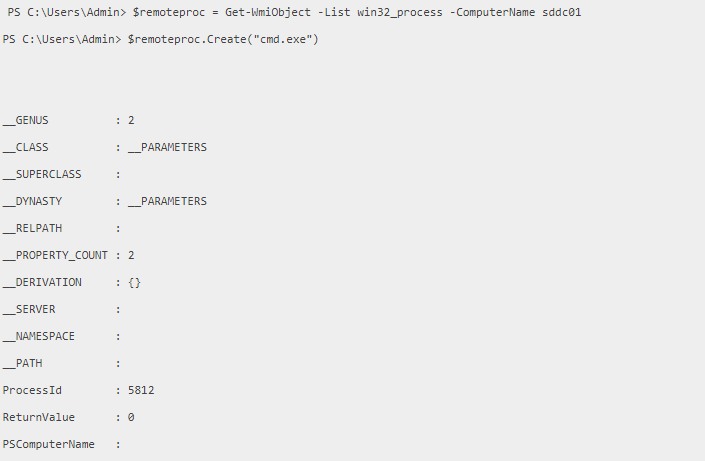Image resolution: width=705 pixels, height=461 pixels.
Task: Click the __DYNASTY property label
Action: pos(33,201)
